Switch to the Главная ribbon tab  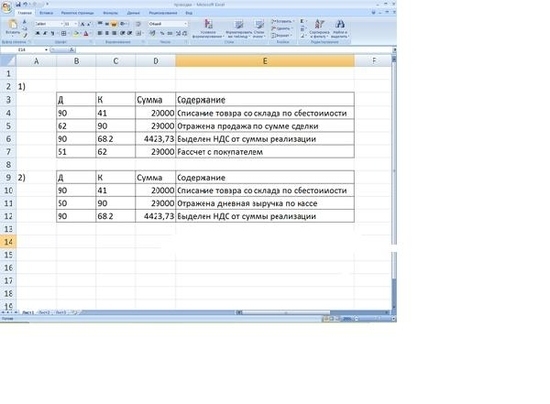coord(25,13)
